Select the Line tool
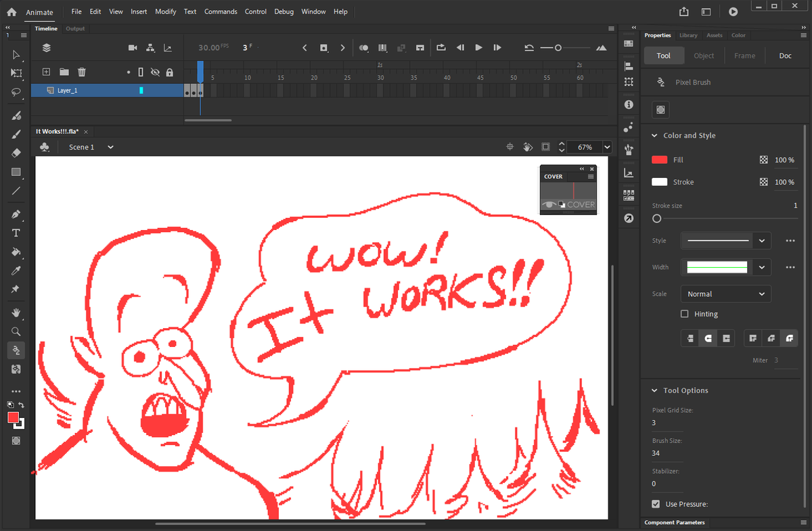812x531 pixels. coord(16,191)
